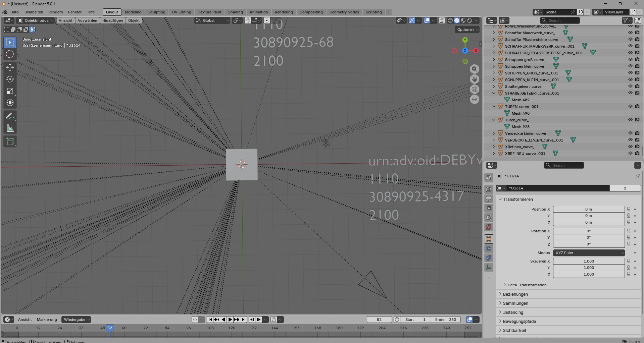Viewport: 644px width, 343px height.
Task: Click the Optionen button in viewport
Action: pyautogui.click(x=467, y=30)
